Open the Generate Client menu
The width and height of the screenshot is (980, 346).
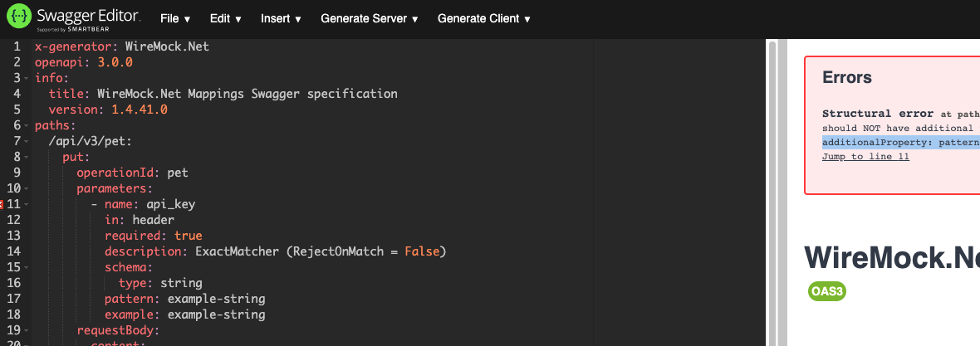point(483,19)
